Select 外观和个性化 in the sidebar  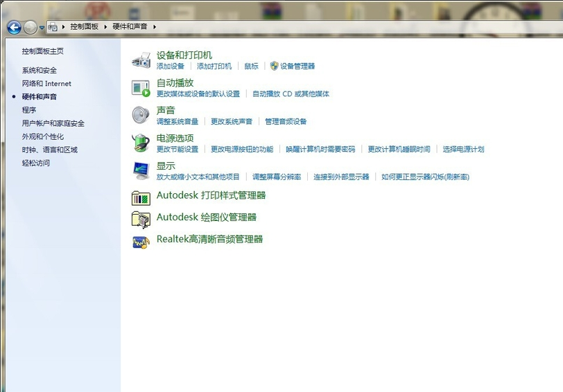click(x=43, y=136)
